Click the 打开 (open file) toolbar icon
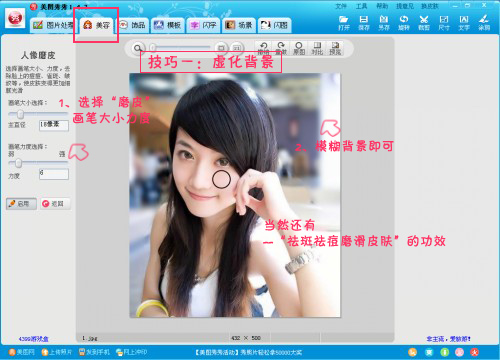 [344, 23]
